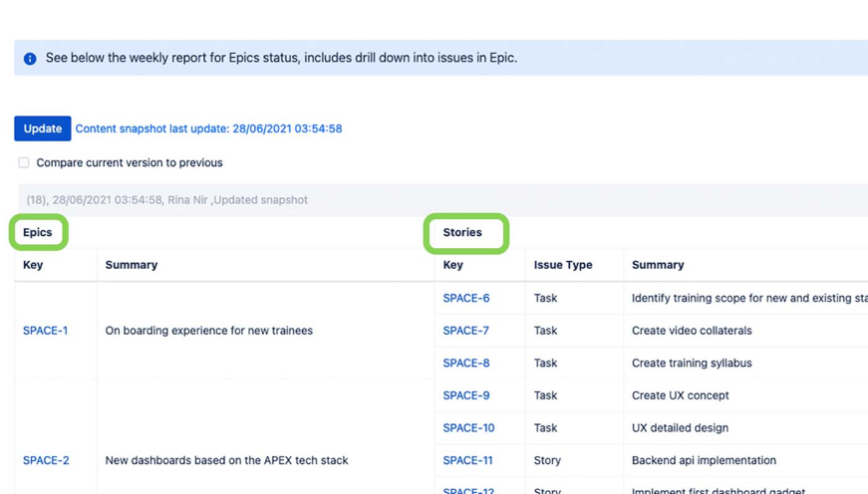Enable Compare current version to previous checkbox

pyautogui.click(x=24, y=162)
